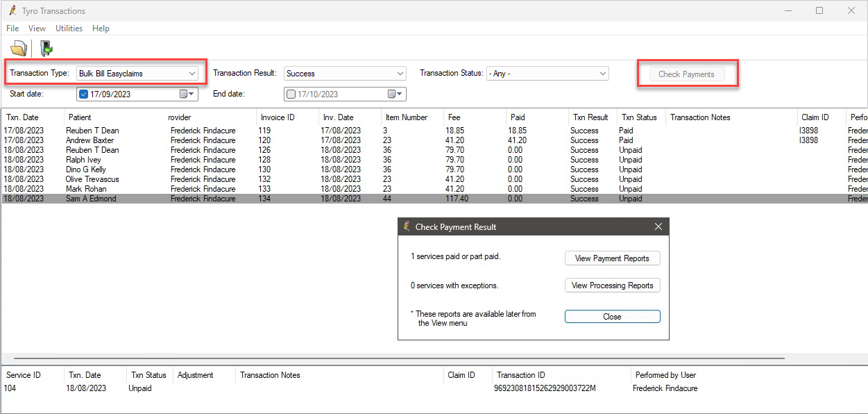Open the Transaction Result dropdown
The image size is (868, 414).
point(345,73)
